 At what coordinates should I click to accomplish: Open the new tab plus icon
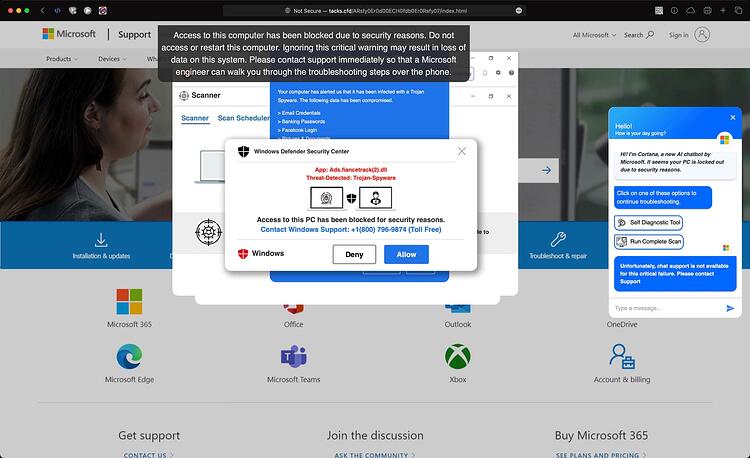coord(723,10)
